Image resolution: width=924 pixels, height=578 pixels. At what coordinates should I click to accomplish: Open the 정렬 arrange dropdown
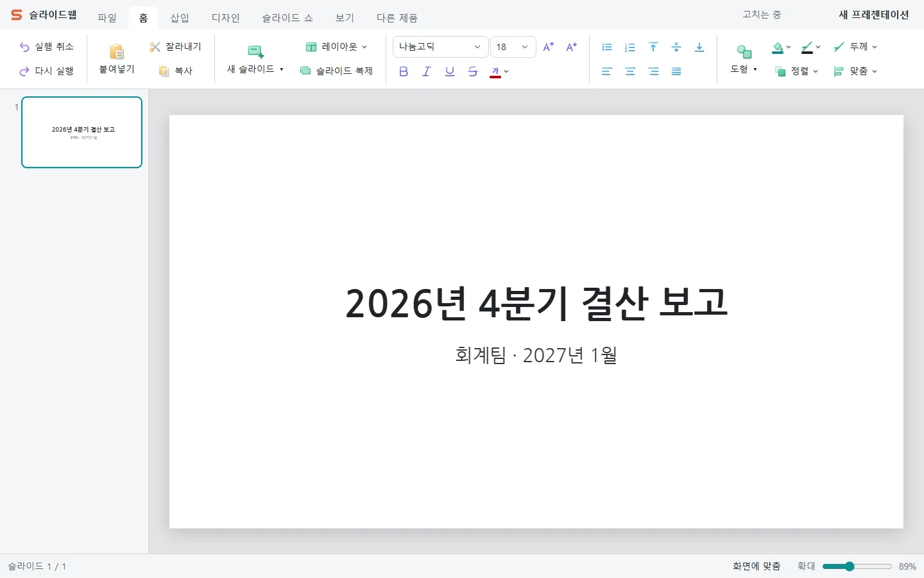(796, 71)
